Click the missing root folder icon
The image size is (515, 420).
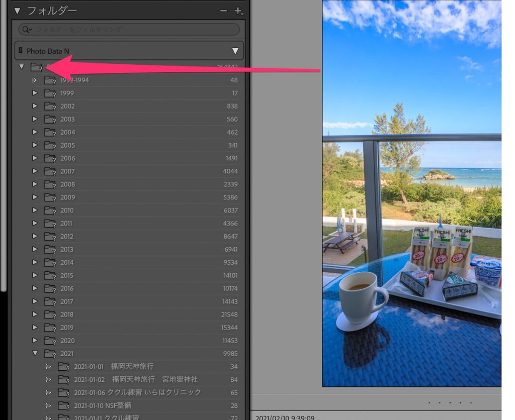[36, 67]
